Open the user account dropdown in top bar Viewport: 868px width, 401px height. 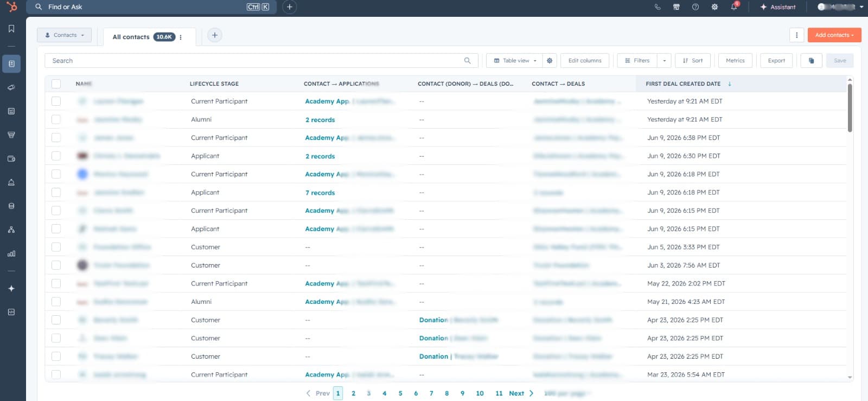tap(840, 7)
